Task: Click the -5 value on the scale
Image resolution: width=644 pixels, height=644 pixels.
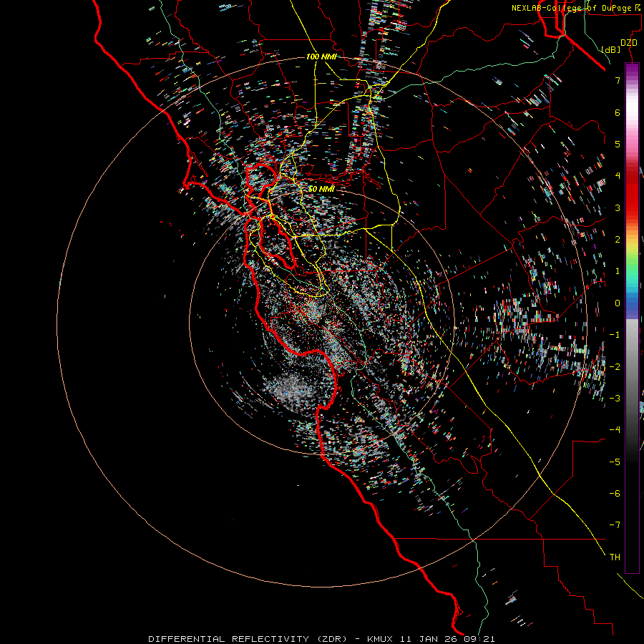Action: [x=615, y=462]
